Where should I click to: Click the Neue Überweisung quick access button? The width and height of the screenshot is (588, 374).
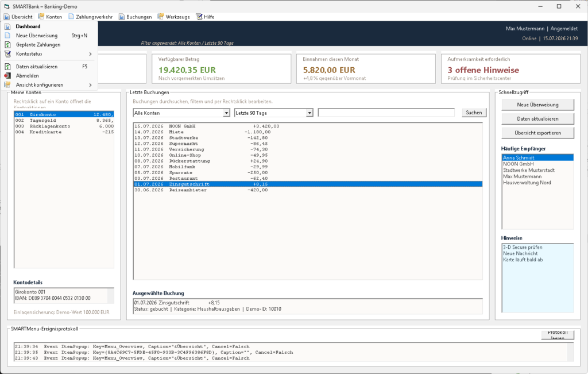(537, 105)
